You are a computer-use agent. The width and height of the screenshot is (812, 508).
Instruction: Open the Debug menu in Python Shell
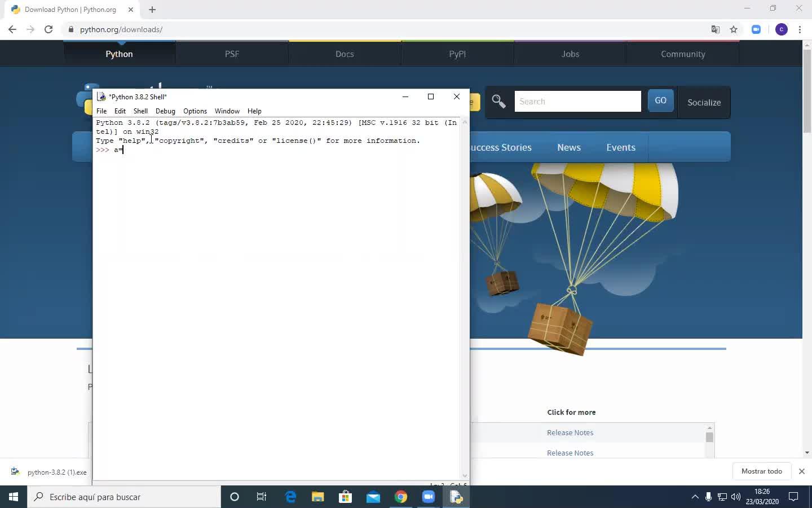pyautogui.click(x=165, y=111)
